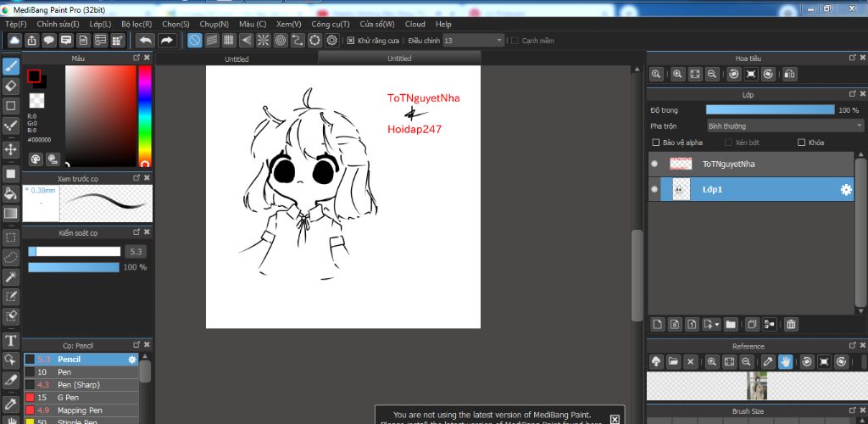Turn snap off with the crossed-circle icon
Screen dimensions: 868x424
click(194, 41)
